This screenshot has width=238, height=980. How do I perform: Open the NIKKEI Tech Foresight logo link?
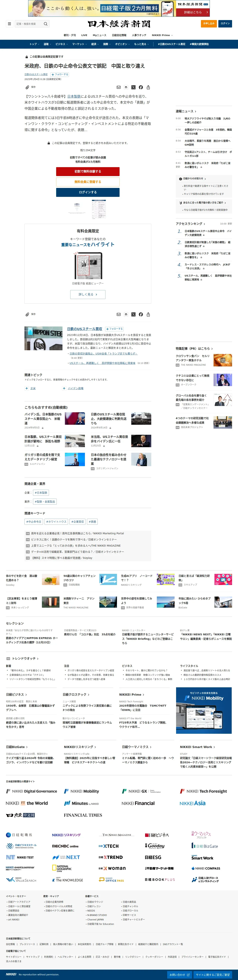pyautogui.click(x=204, y=791)
